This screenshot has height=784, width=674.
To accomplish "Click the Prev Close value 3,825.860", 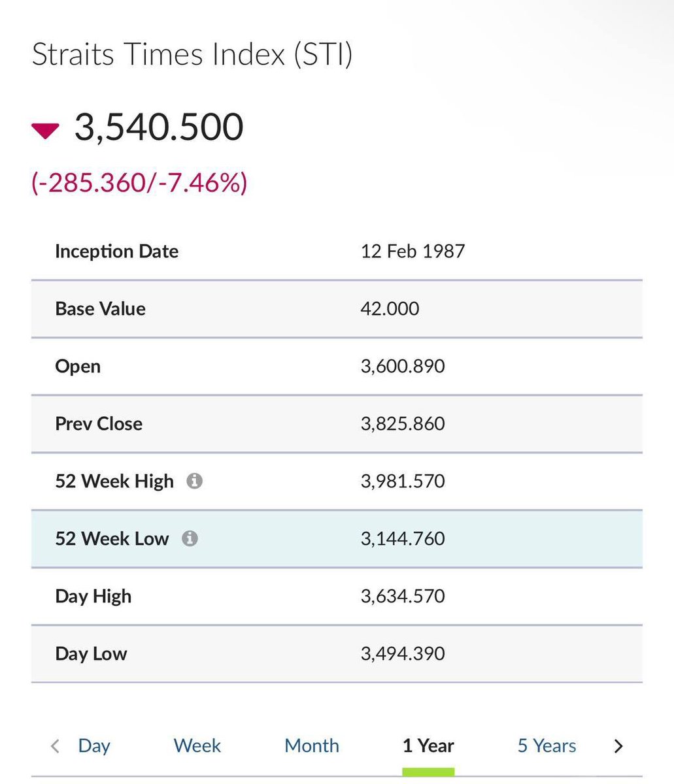I will pyautogui.click(x=403, y=423).
